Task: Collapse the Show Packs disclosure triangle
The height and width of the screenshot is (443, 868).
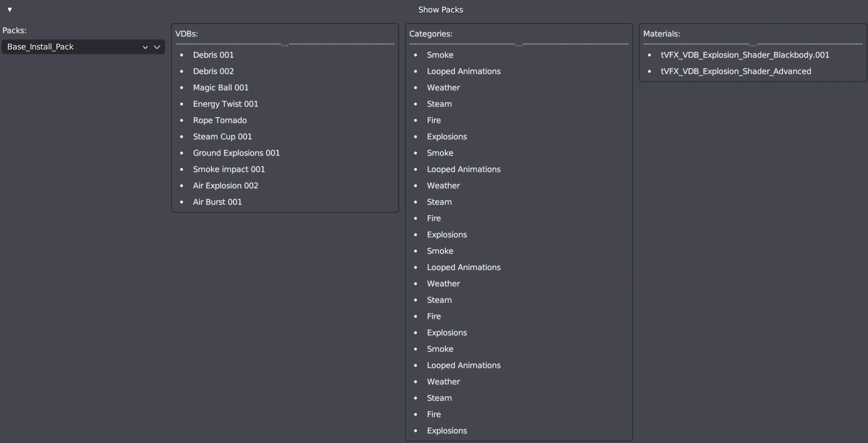Action: pos(10,10)
